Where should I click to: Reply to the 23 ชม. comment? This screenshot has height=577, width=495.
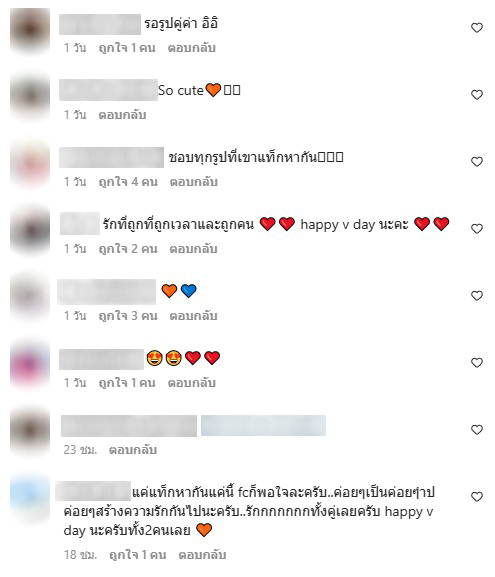tap(133, 450)
